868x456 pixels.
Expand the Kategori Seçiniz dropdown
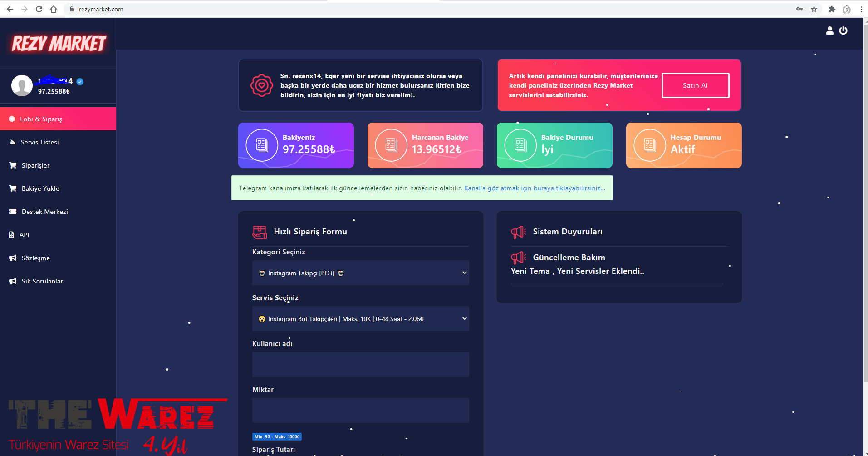(360, 273)
